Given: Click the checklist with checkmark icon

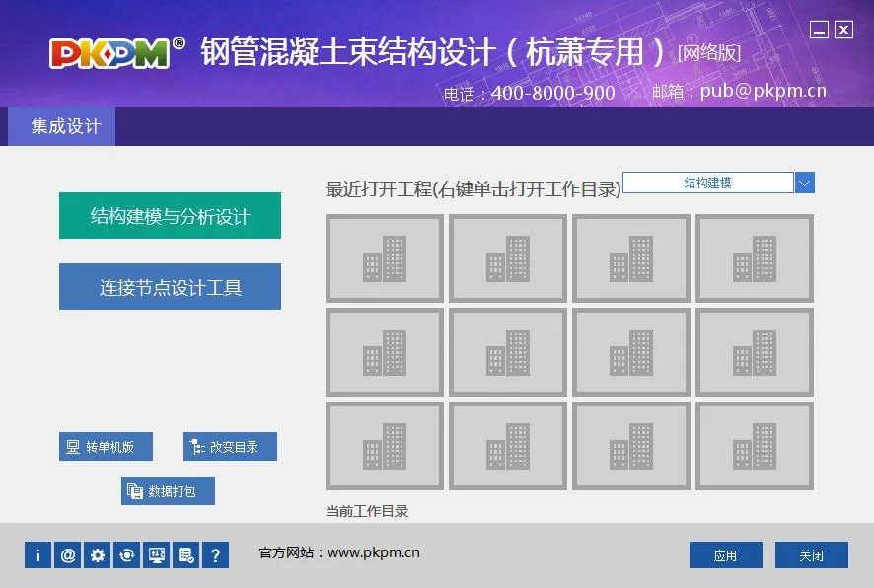Looking at the screenshot, I should [x=185, y=555].
